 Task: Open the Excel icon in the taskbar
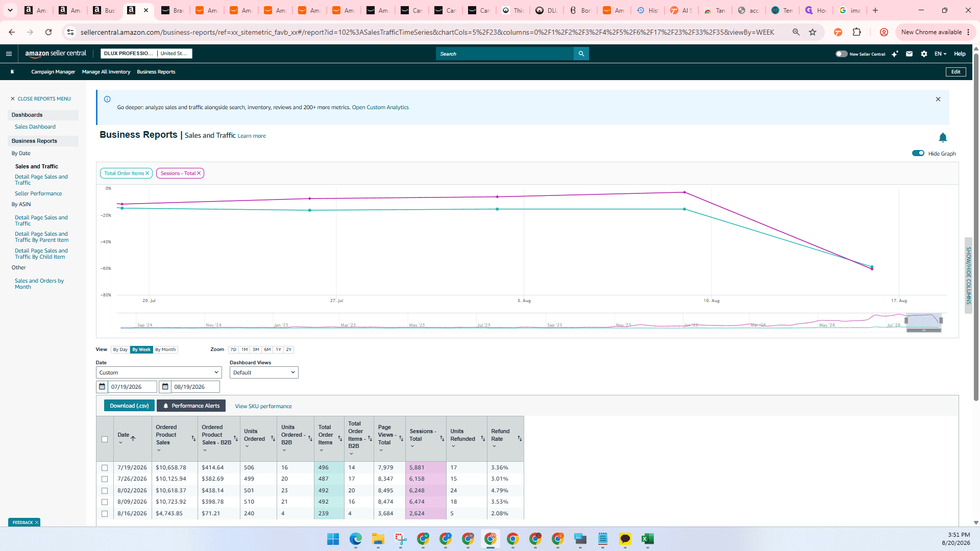647,539
